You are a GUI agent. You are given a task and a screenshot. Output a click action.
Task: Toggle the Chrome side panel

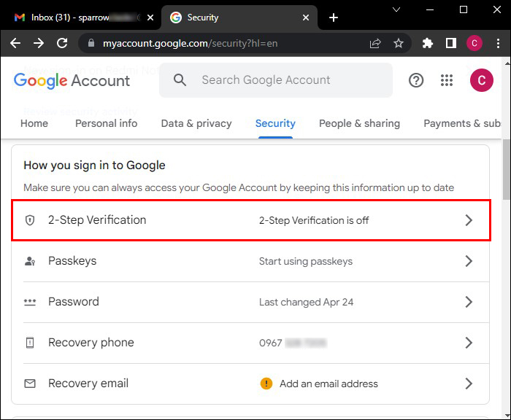click(451, 44)
